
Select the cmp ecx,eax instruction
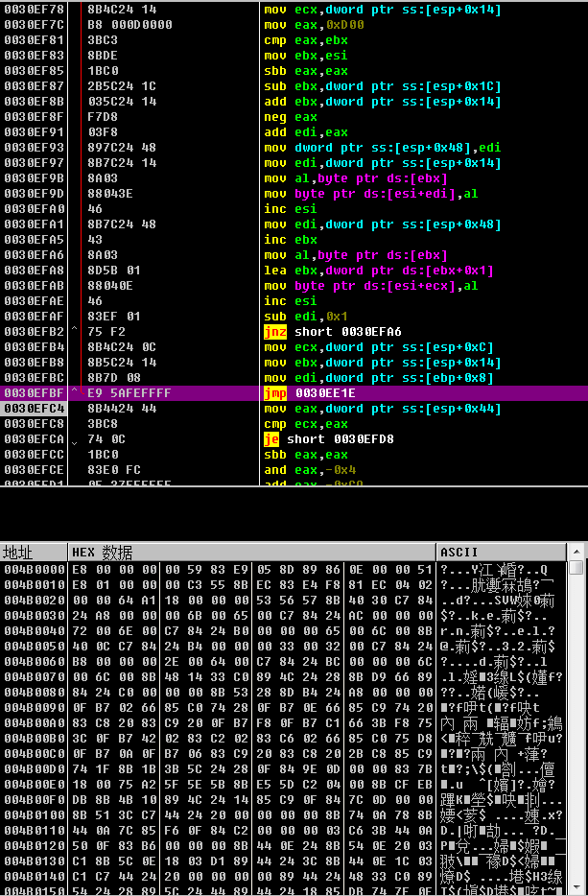tap(306, 424)
